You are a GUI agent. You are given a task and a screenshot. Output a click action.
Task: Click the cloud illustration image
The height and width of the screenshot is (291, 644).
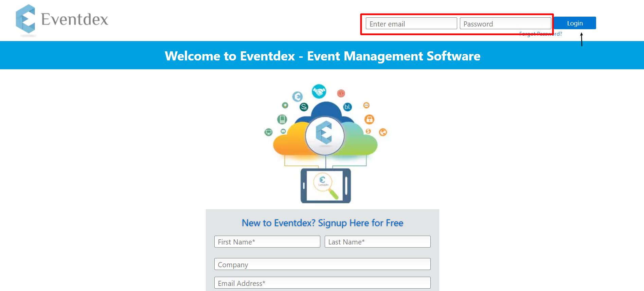(325, 144)
